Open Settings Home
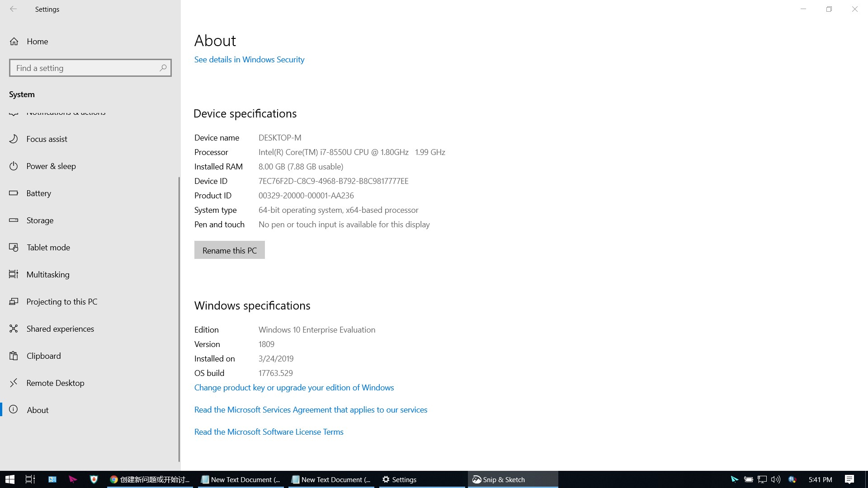Image resolution: width=868 pixels, height=488 pixels. coord(90,41)
